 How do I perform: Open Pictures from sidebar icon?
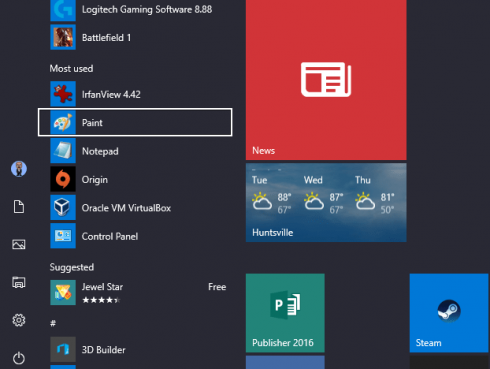19,244
